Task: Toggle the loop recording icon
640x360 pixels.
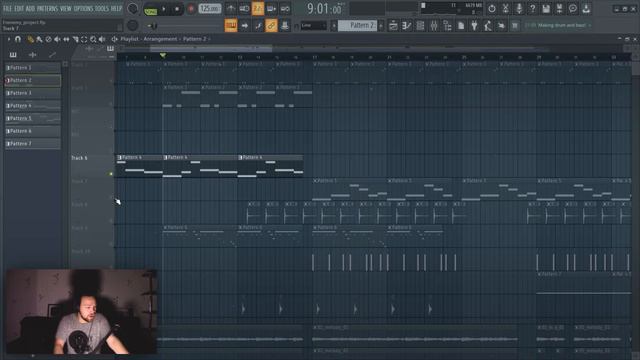Action: pyautogui.click(x=285, y=9)
